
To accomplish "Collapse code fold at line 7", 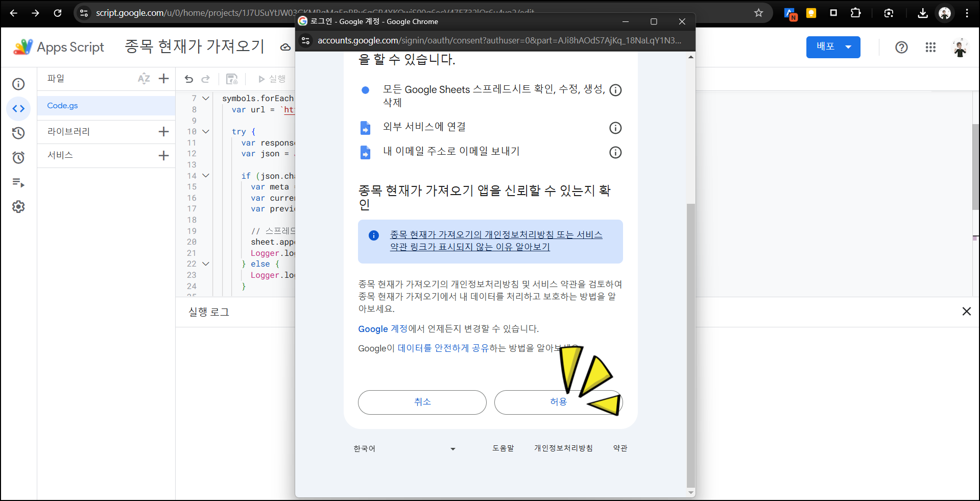I will pyautogui.click(x=206, y=99).
